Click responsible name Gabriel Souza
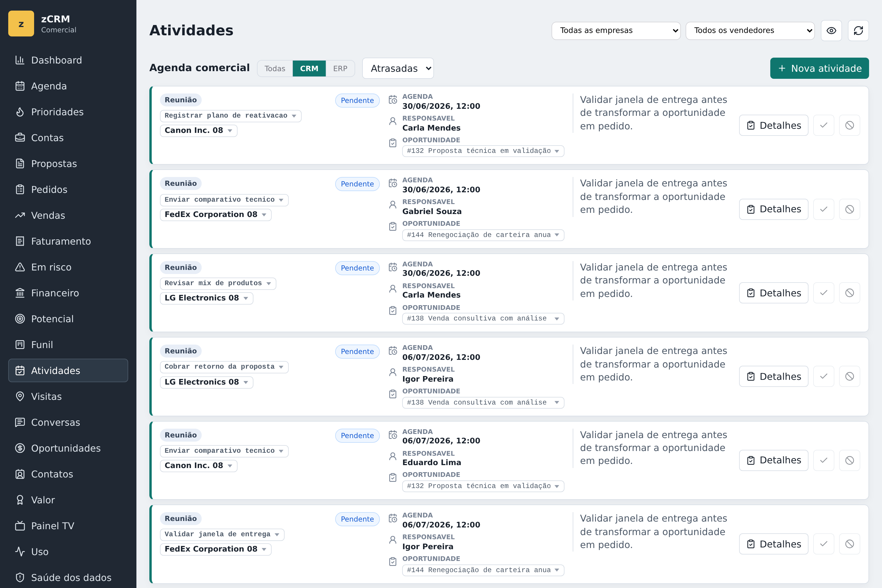 click(432, 211)
